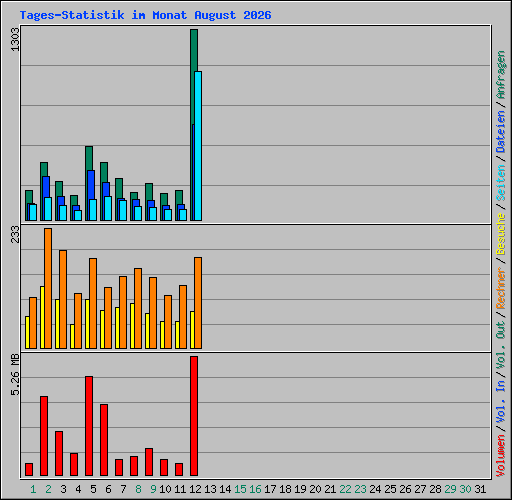
Task: Click day label "18" on the x-axis
Action: pyautogui.click(x=285, y=489)
